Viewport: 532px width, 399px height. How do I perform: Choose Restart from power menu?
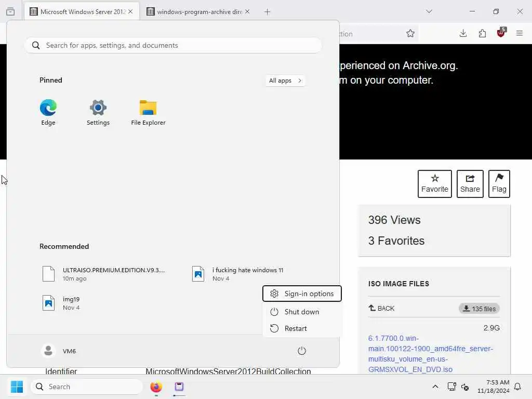(302, 328)
